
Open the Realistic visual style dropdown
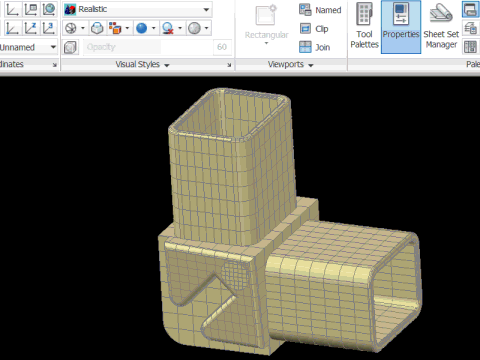[x=137, y=9]
